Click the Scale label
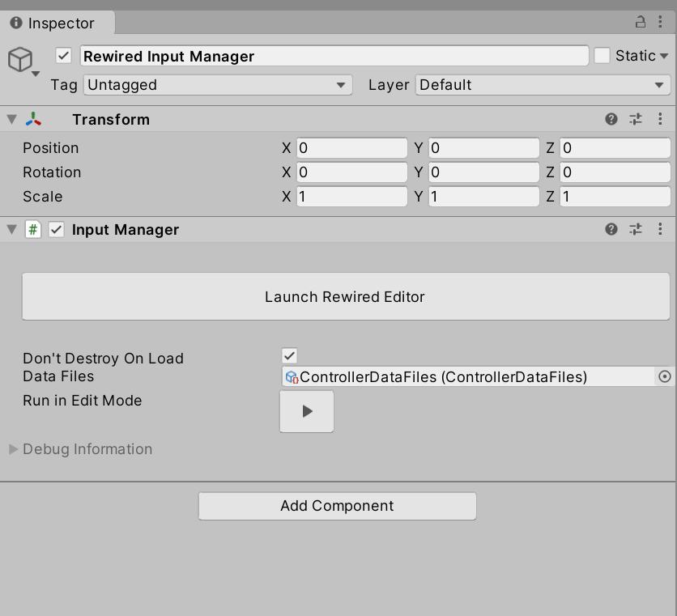This screenshot has height=616, width=677. tap(43, 197)
